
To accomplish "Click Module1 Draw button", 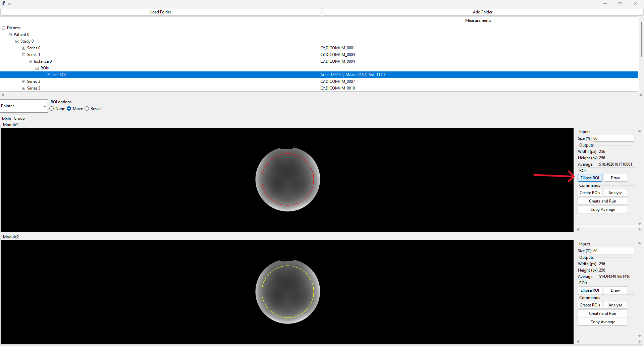I will 615,178.
